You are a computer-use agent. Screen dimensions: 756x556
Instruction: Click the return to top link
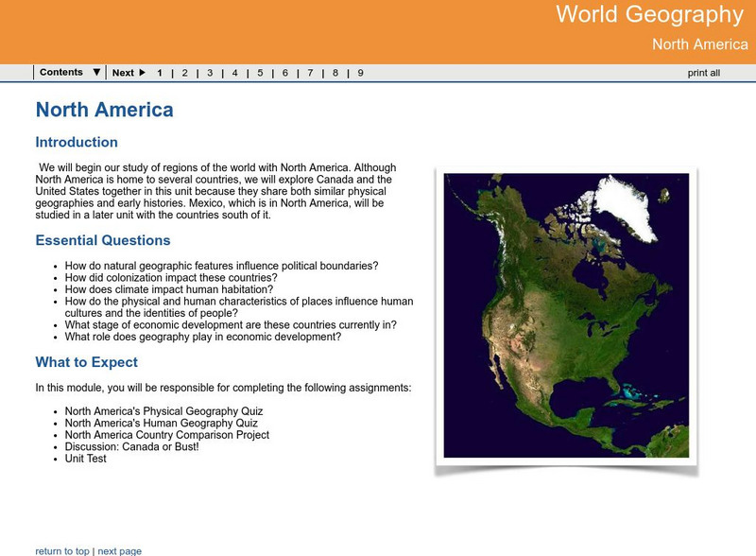[x=62, y=550]
